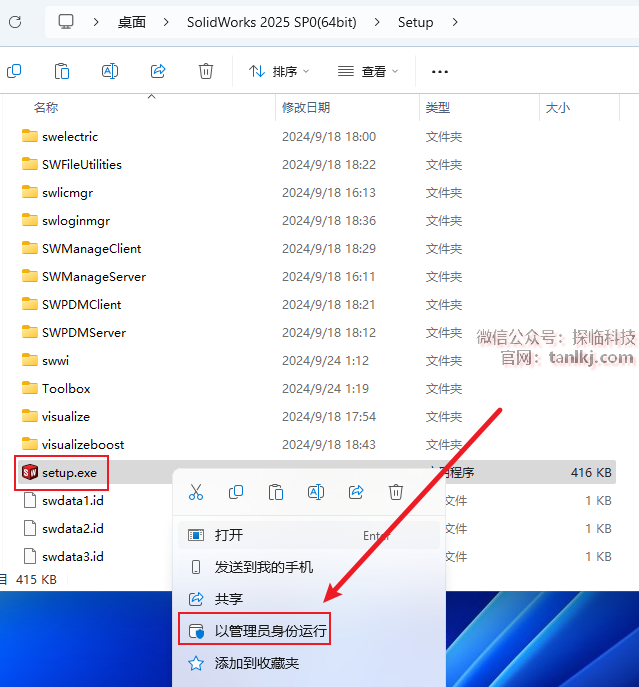Click the swelectric folder icon

coord(30,136)
